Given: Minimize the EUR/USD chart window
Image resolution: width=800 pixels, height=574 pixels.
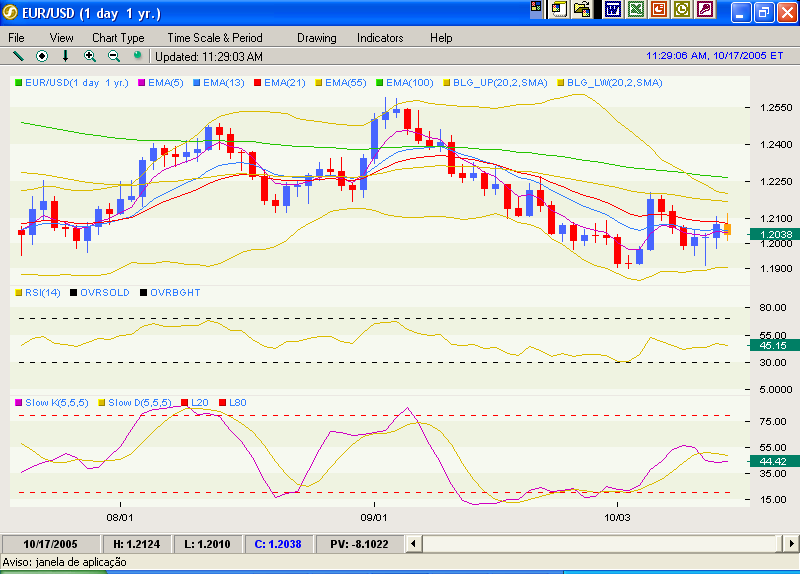Looking at the screenshot, I should (740, 12).
